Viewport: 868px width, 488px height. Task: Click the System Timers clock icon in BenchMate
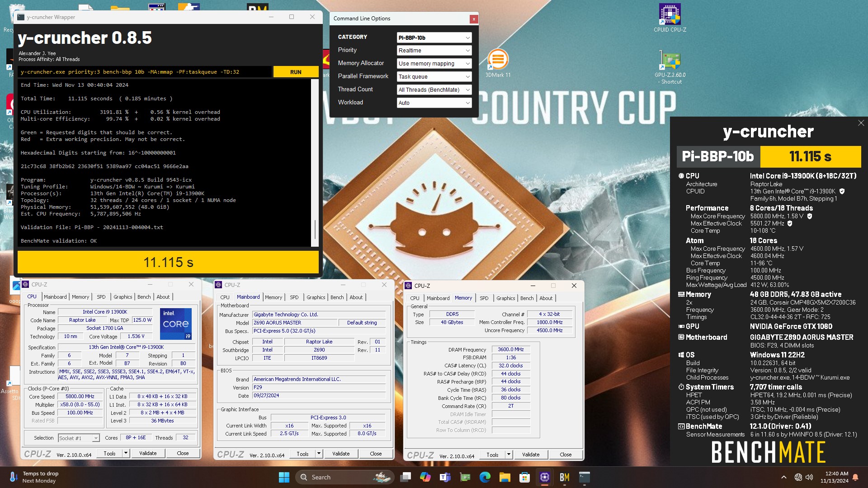[x=681, y=387]
